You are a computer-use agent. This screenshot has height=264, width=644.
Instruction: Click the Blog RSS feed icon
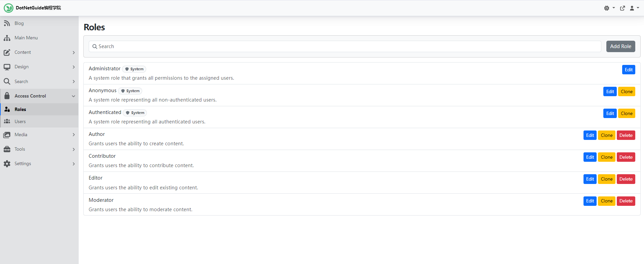[x=7, y=23]
